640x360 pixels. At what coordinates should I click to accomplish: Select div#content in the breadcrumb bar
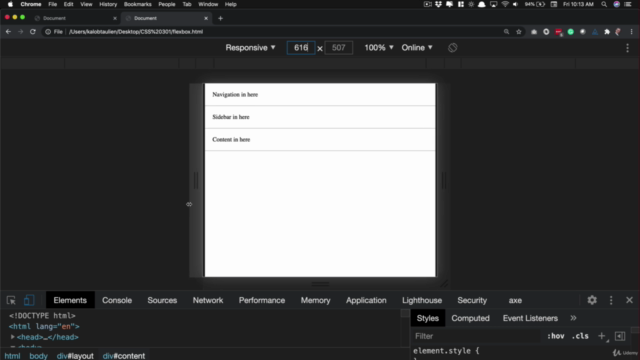pos(124,356)
